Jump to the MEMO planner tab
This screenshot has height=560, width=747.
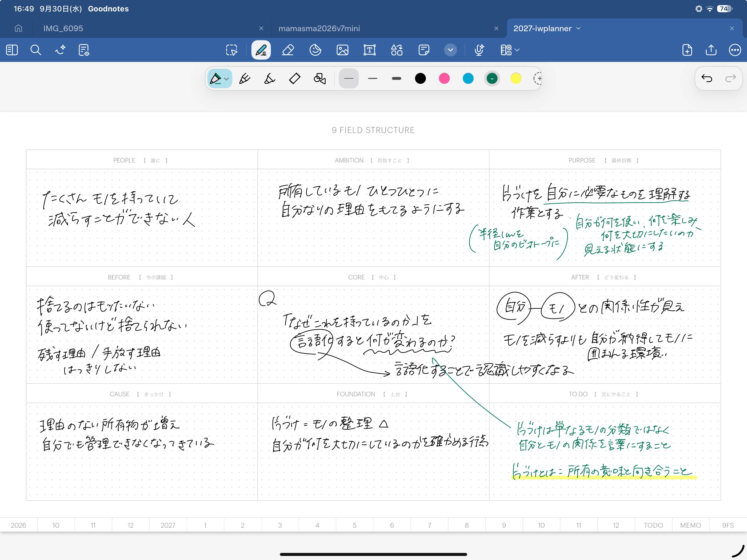pos(691,525)
